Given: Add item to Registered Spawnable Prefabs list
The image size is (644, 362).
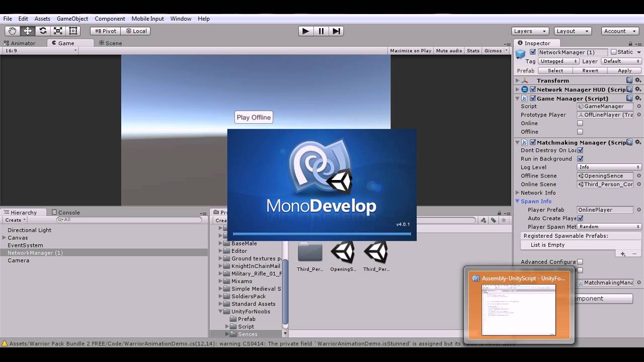Looking at the screenshot, I should coord(623,254).
